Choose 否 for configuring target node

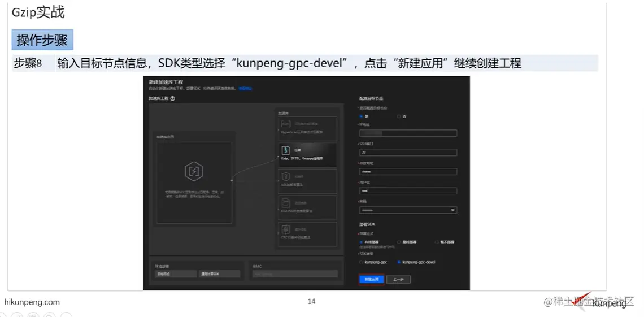(x=399, y=116)
